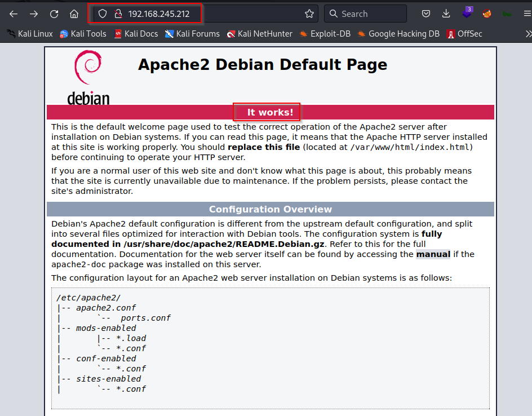Click the It works! banner text

point(270,112)
